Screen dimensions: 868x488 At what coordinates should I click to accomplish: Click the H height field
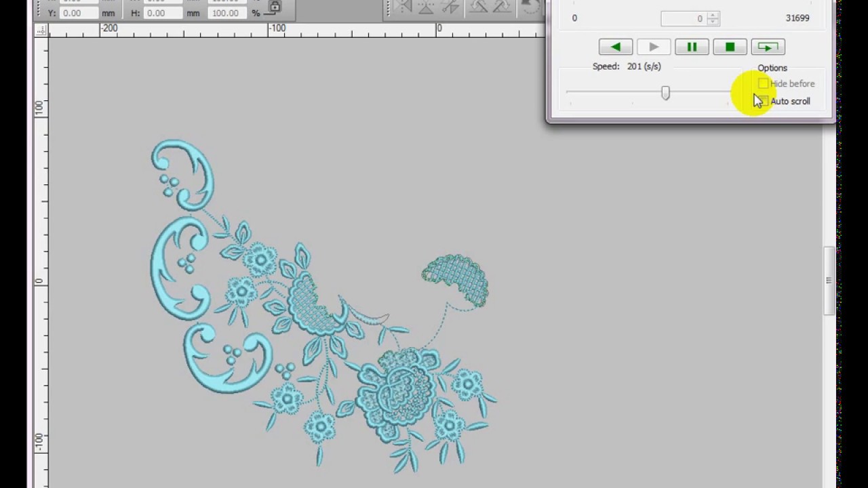165,13
